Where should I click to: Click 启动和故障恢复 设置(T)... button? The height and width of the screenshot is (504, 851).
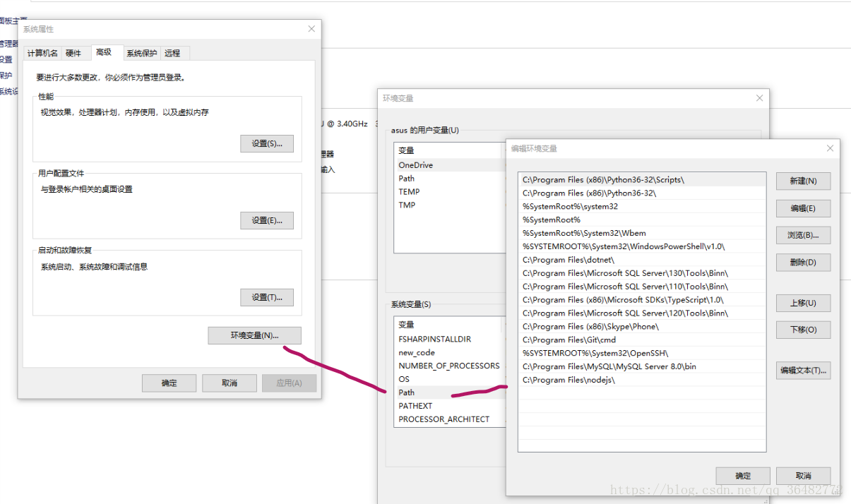267,297
